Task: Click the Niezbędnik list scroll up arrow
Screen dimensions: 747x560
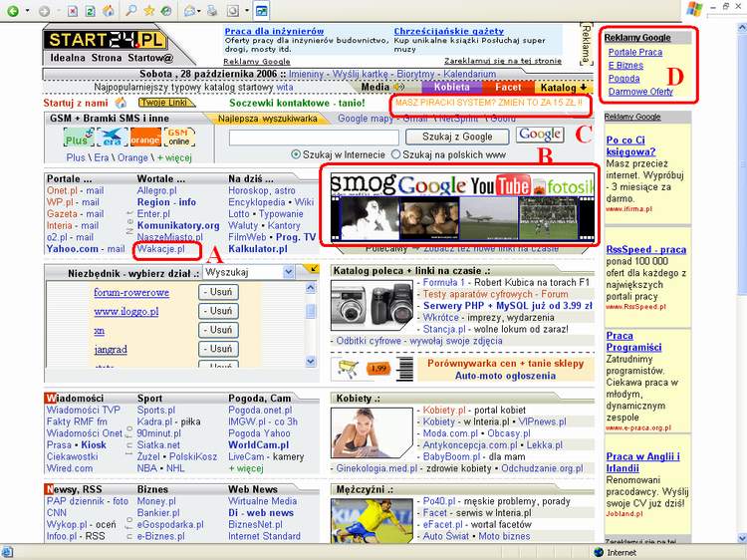Action: pos(311,287)
